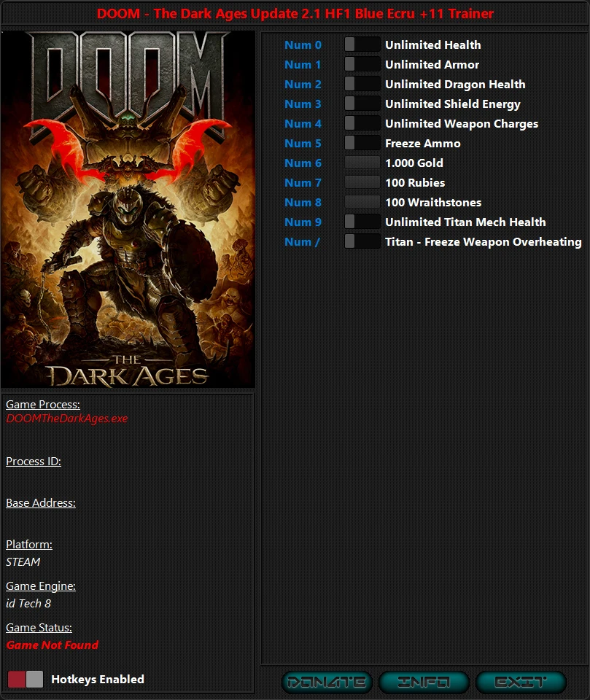Enable Unlimited Titan Mech Health
Viewport: 590px width, 700px height.
362,222
